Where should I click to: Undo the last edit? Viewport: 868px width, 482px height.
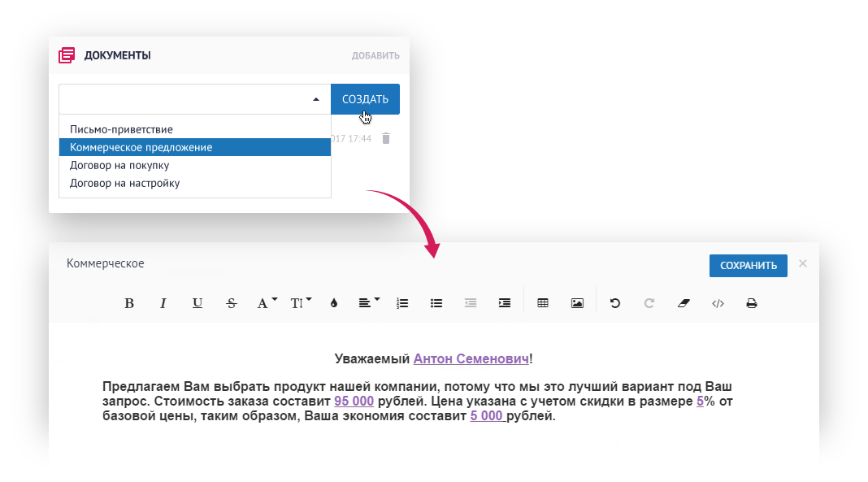[615, 303]
